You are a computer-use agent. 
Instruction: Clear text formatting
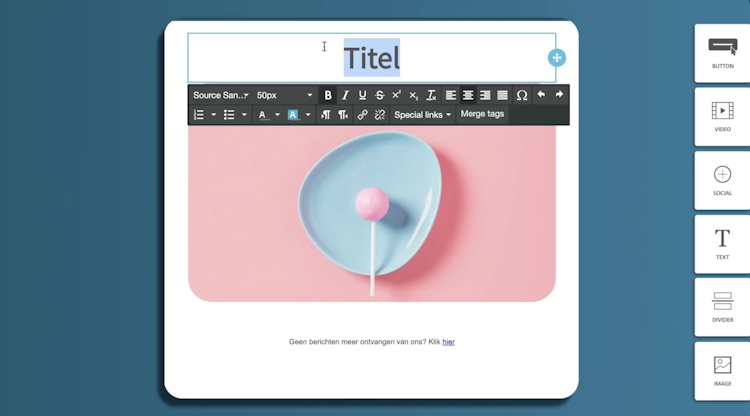click(431, 95)
